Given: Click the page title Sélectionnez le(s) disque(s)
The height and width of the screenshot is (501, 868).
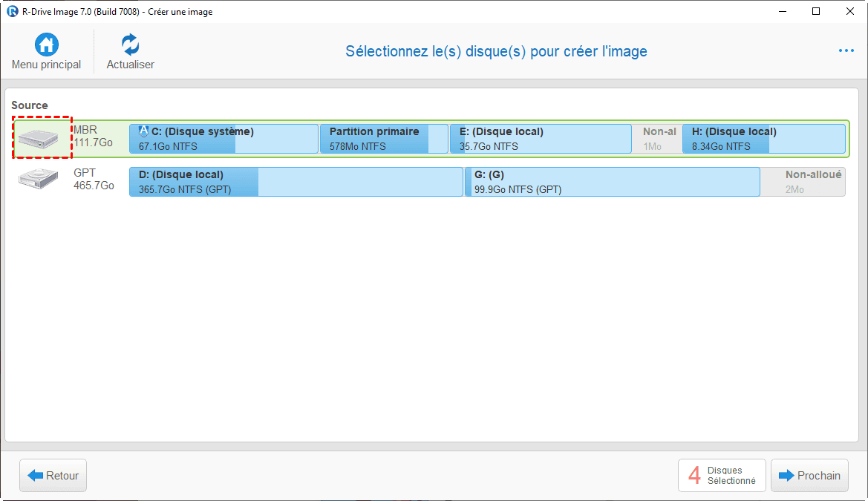Looking at the screenshot, I should coord(496,51).
